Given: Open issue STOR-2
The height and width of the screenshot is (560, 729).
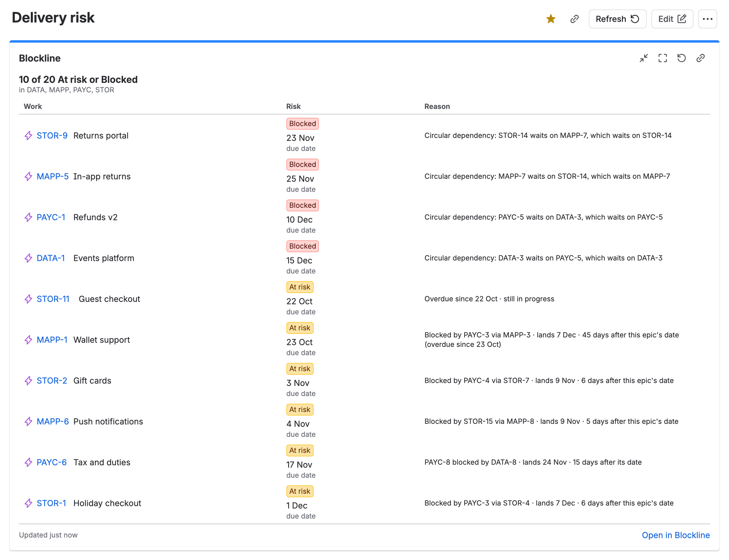Looking at the screenshot, I should coord(52,381).
